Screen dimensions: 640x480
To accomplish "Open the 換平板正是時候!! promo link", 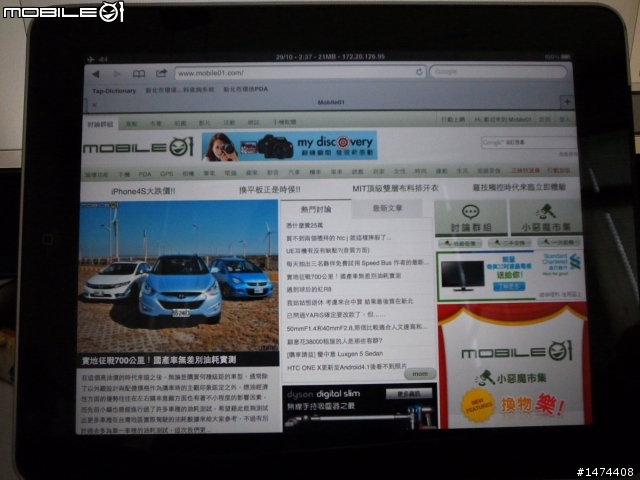I will click(270, 190).
